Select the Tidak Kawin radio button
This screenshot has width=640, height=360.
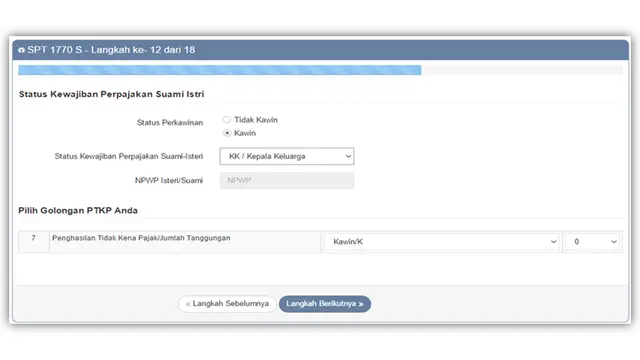tap(227, 120)
